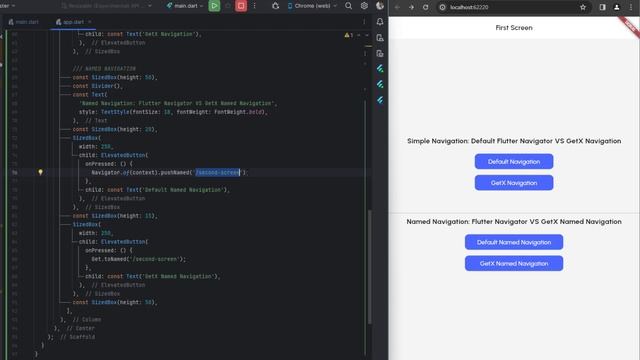Open the Notifications bell panel
The image size is (640, 360).
[x=380, y=22]
